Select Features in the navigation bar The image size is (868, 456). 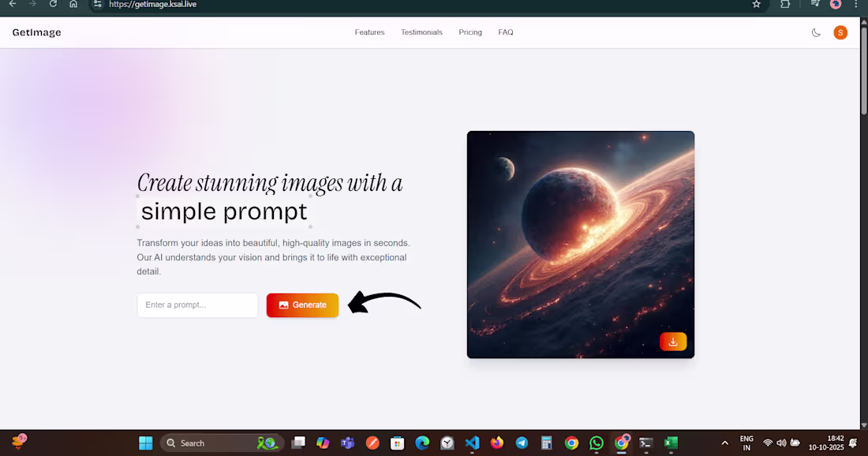point(369,32)
